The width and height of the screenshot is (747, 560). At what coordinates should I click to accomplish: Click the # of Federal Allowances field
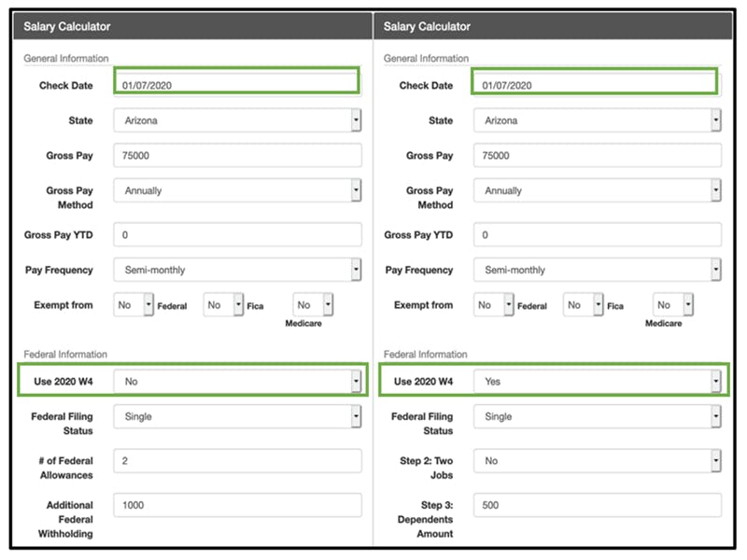click(x=237, y=461)
